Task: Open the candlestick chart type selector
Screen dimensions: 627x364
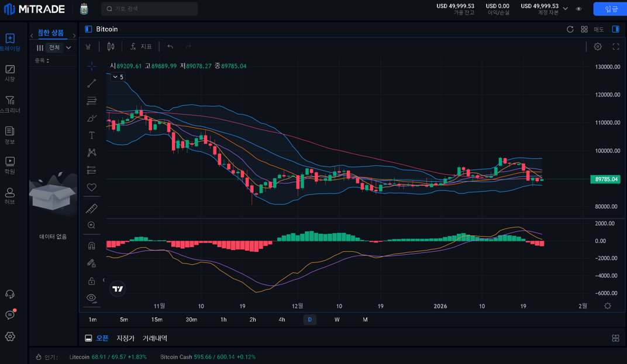Action: coord(111,47)
